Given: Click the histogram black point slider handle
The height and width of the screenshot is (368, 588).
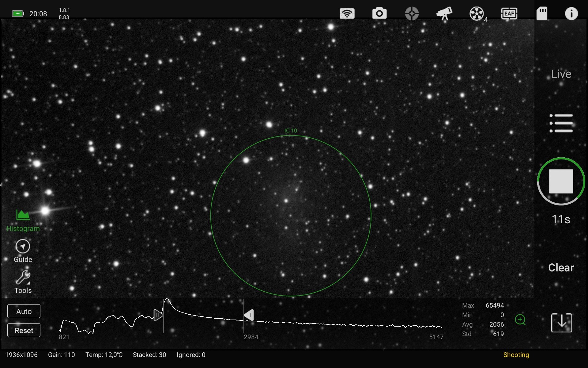Looking at the screenshot, I should 158,315.
